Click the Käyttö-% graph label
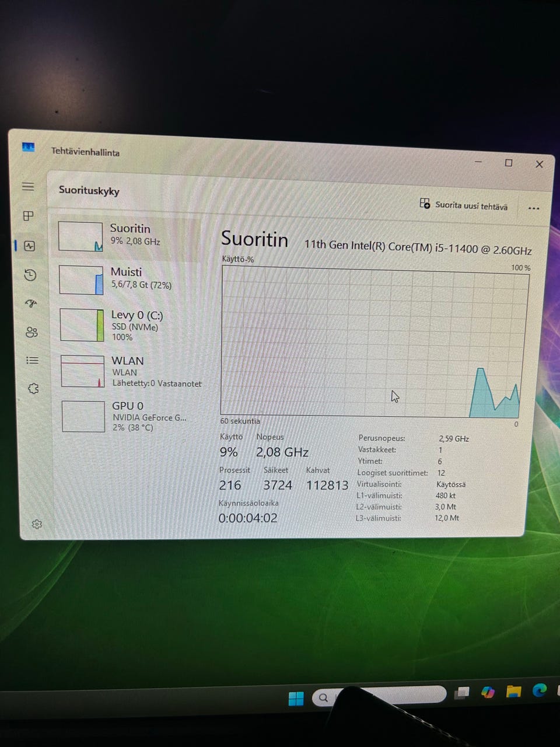 [x=237, y=259]
